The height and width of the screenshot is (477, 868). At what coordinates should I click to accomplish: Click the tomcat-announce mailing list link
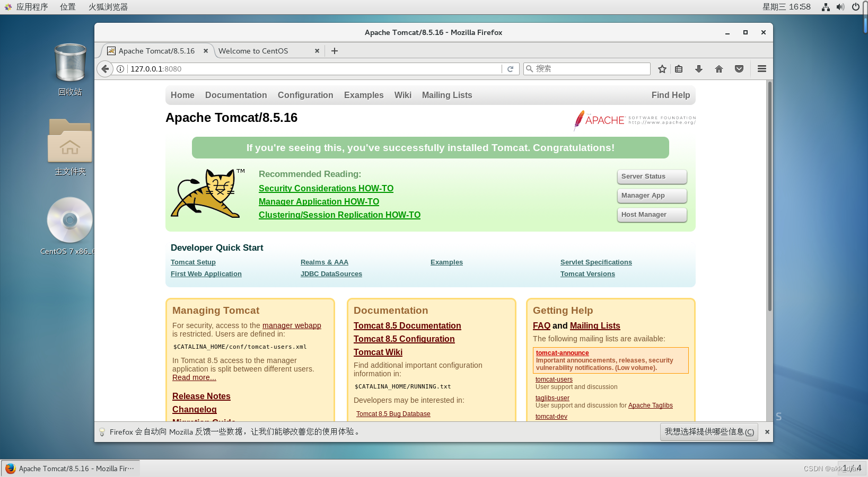tap(562, 352)
